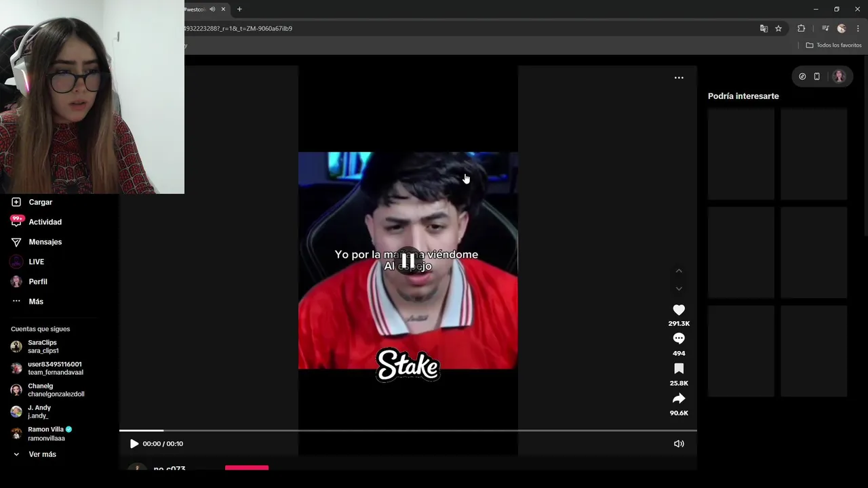Screen dimensions: 868x488
Task: Pause the video with the center pause icon
Action: pos(408,260)
